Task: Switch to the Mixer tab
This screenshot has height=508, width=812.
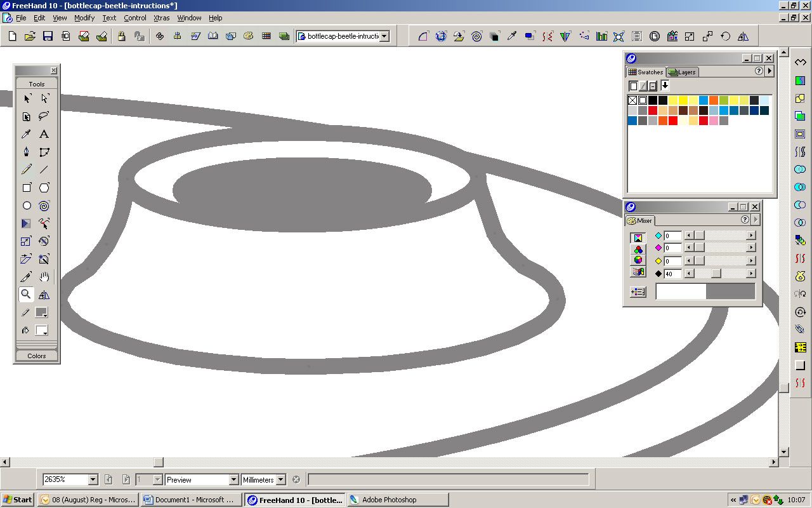Action: (640, 220)
